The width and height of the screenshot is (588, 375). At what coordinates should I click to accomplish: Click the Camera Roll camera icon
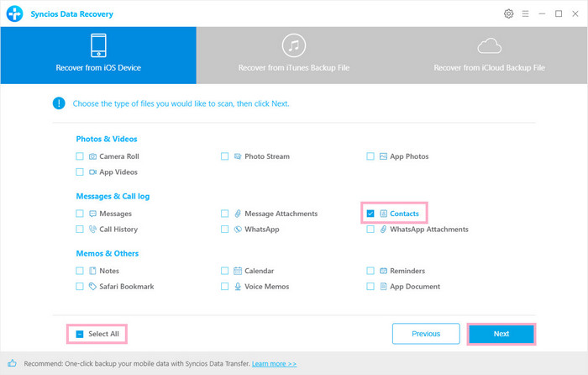tap(92, 156)
